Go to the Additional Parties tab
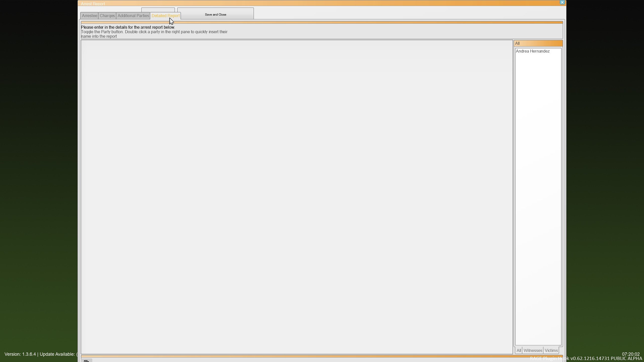 tap(133, 16)
